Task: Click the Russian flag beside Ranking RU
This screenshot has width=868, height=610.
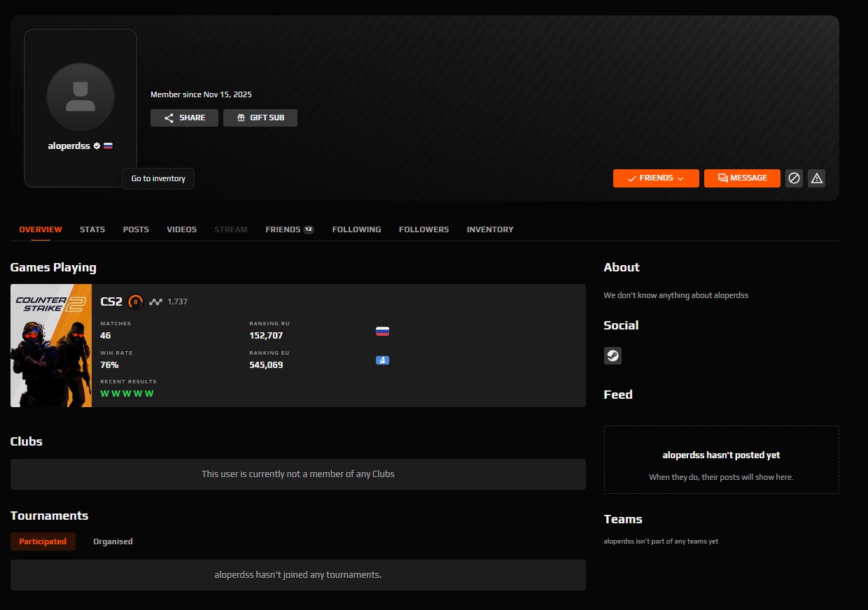Action: (x=382, y=330)
